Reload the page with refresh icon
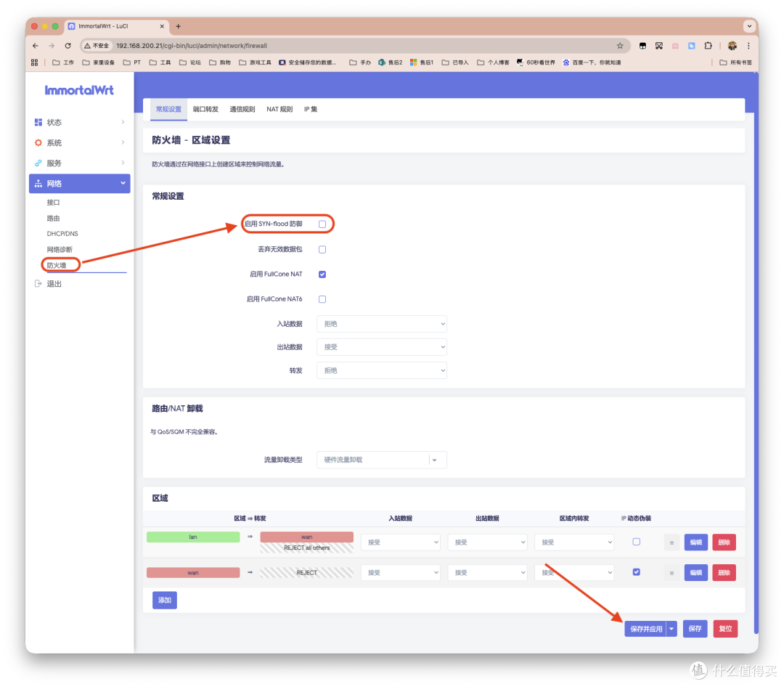 pyautogui.click(x=68, y=46)
